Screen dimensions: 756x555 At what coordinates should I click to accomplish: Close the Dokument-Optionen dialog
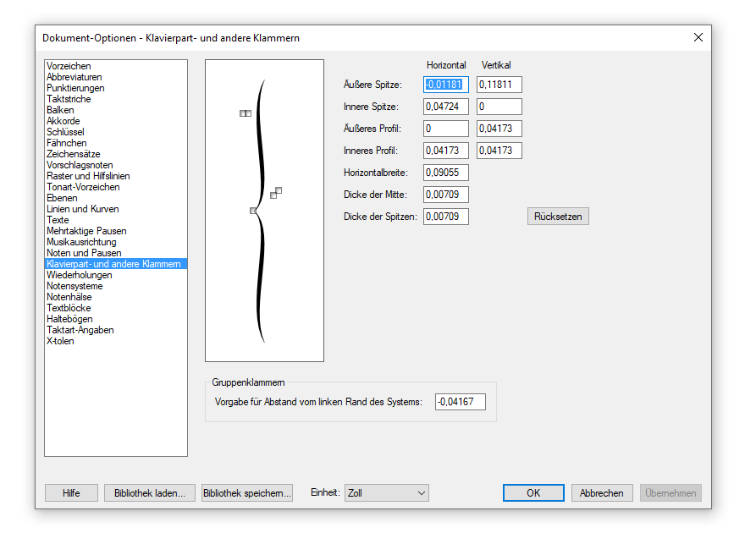tap(698, 37)
